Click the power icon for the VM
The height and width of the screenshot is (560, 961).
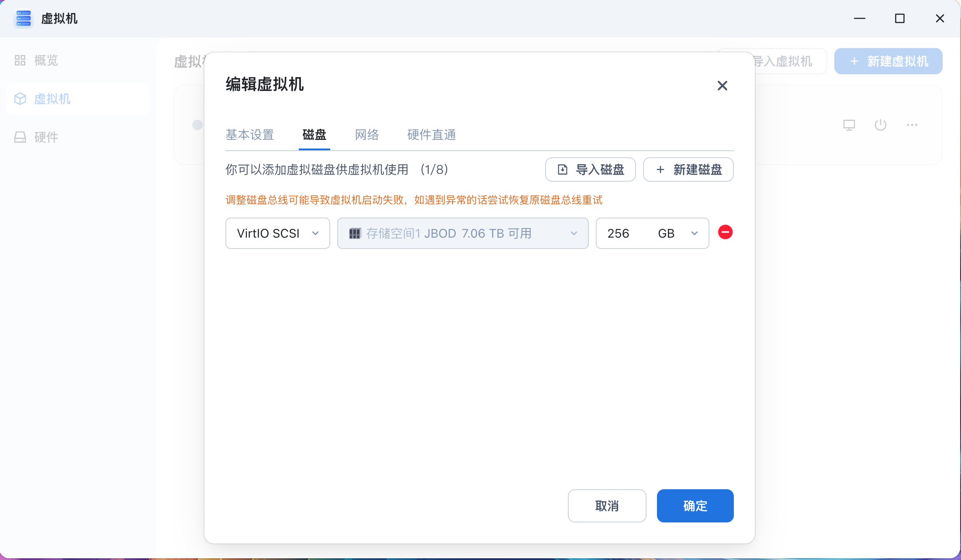(x=881, y=125)
